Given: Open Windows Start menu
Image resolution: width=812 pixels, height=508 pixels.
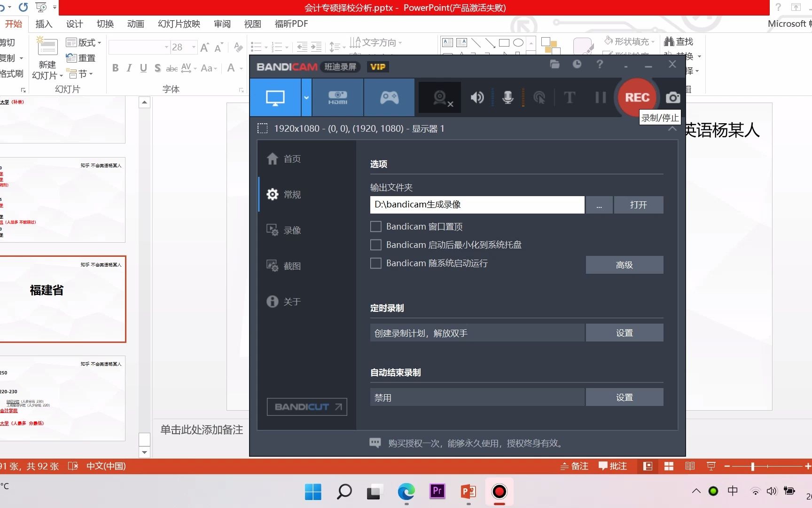Looking at the screenshot, I should coord(313,492).
